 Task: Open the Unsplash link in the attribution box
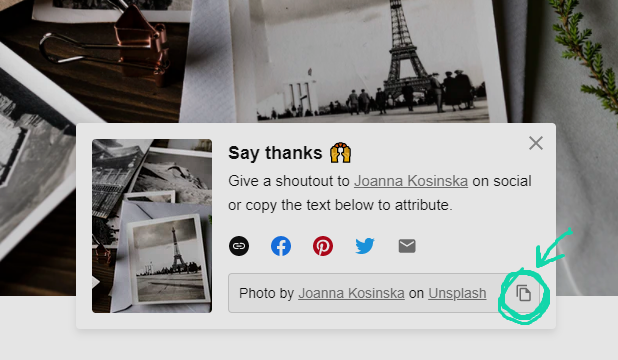pyautogui.click(x=457, y=293)
